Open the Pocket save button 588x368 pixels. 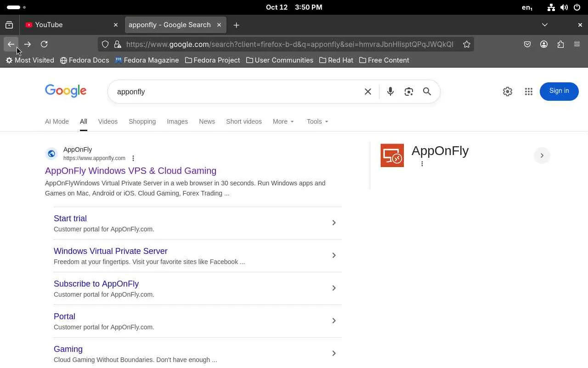[x=527, y=44]
